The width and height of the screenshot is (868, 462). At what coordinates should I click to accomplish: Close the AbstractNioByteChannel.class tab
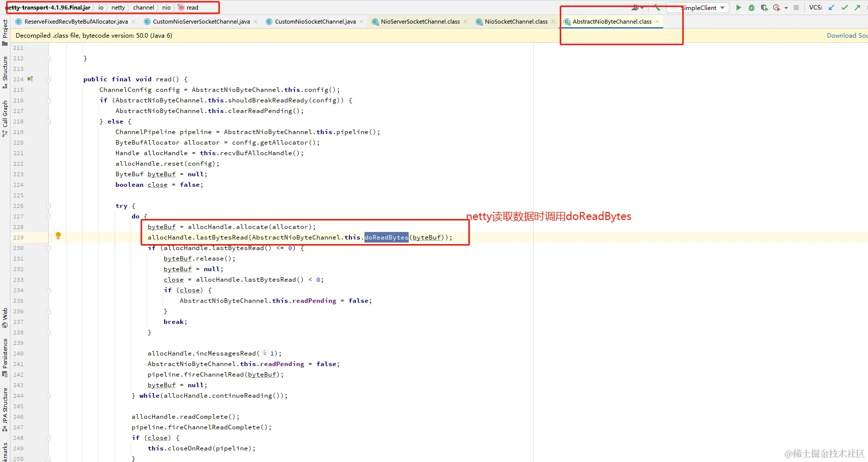pyautogui.click(x=657, y=22)
